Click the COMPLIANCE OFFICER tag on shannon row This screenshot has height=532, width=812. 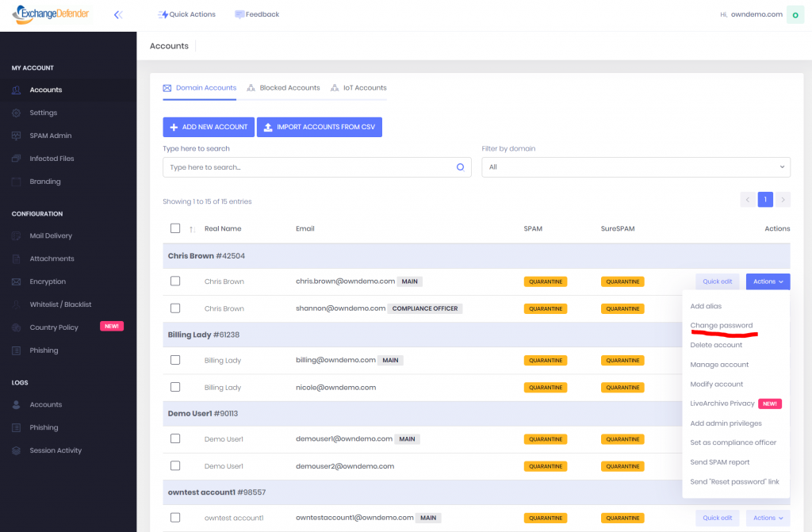tap(425, 308)
